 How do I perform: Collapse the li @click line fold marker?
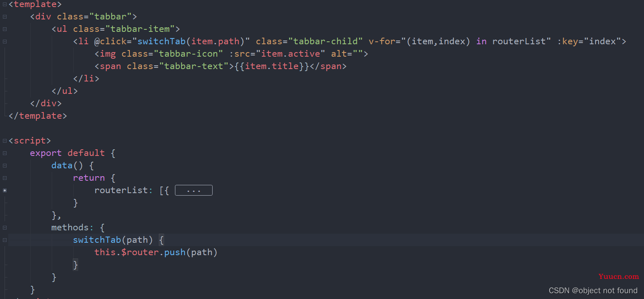5,41
